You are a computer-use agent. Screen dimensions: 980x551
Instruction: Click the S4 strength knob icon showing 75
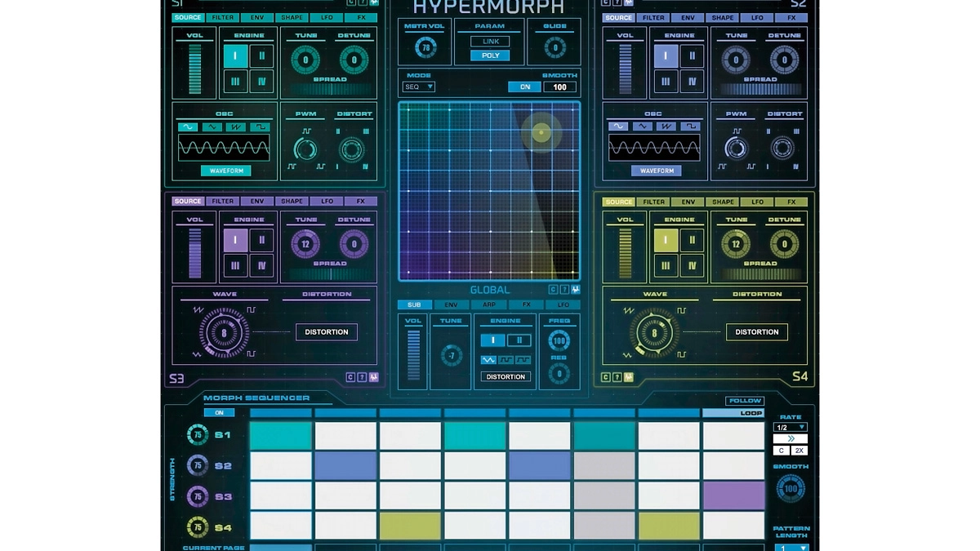pos(198,527)
